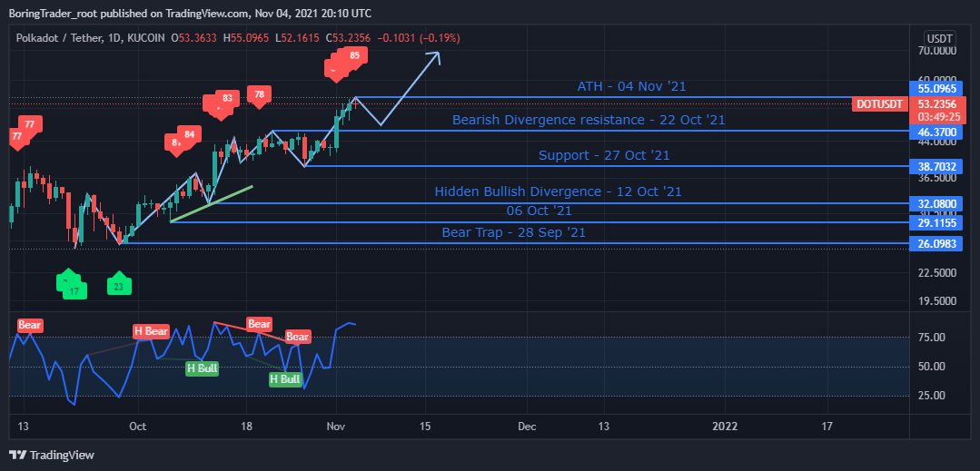This screenshot has height=471, width=980.
Task: Click the green 17 signal marker
Action: (x=75, y=290)
